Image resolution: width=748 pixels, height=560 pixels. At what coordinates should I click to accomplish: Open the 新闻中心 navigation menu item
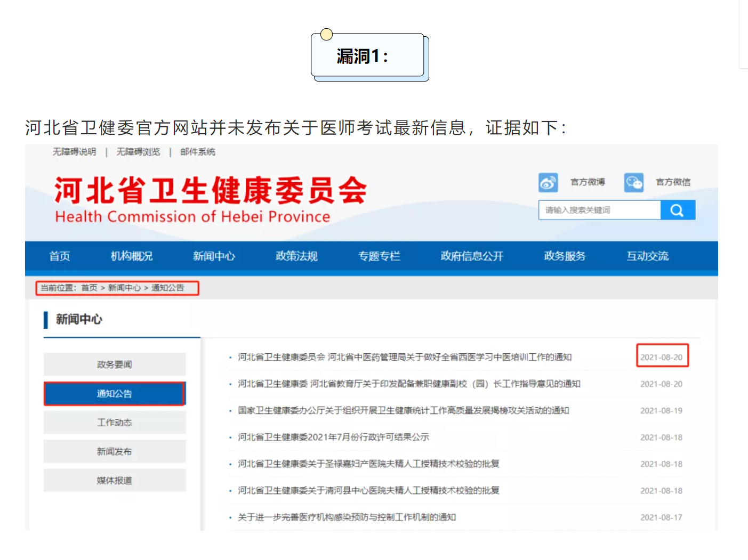(x=214, y=256)
